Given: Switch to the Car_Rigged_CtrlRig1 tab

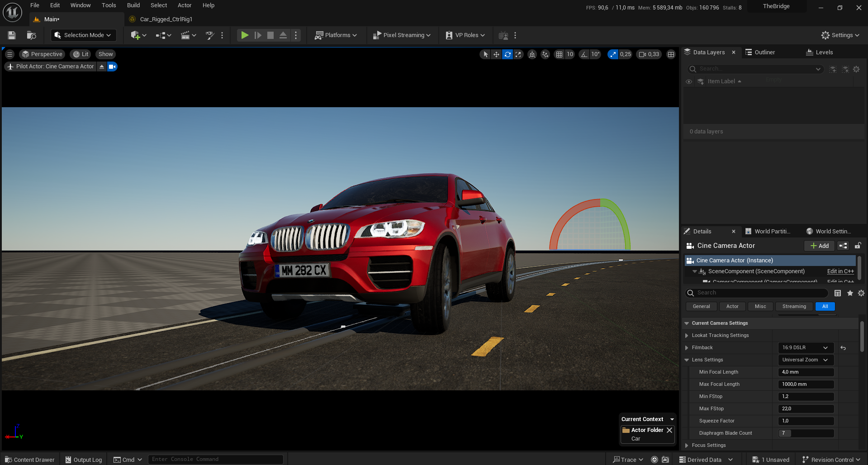Looking at the screenshot, I should pos(166,19).
